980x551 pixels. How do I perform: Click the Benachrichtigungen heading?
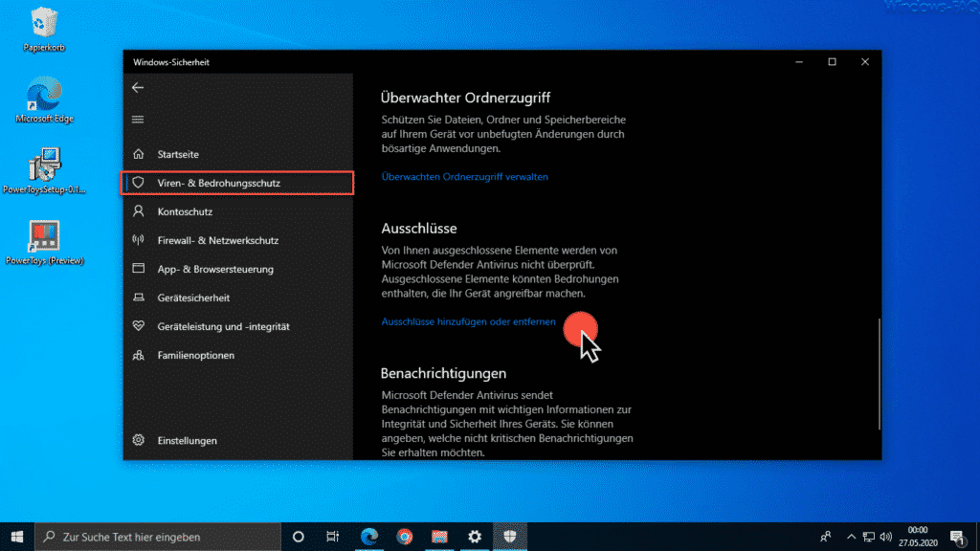443,374
